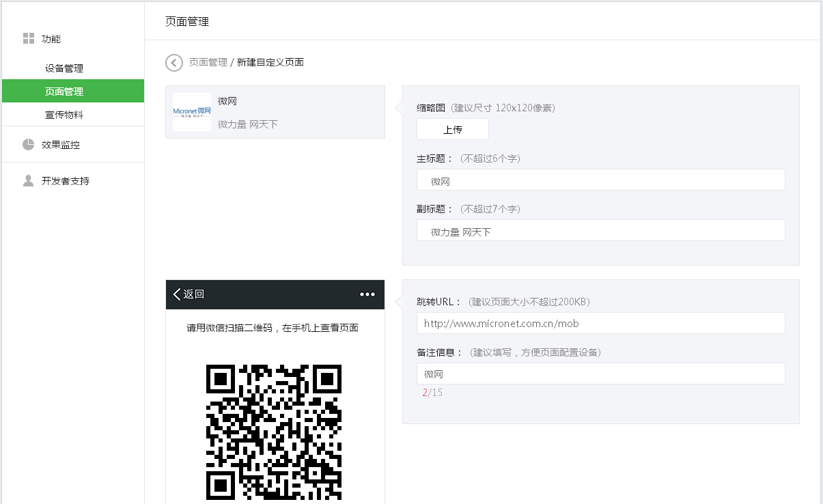The width and height of the screenshot is (823, 504).
Task: Open 设备管理 in the sidebar
Action: point(64,68)
